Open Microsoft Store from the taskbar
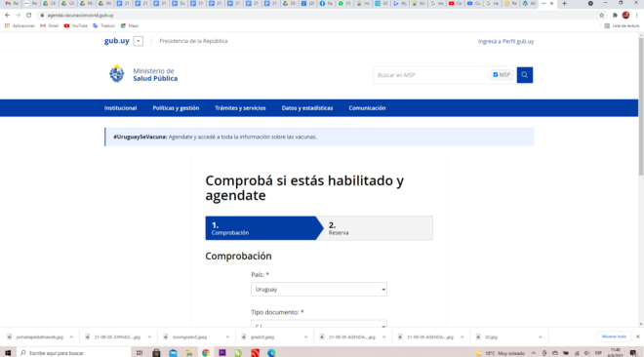The height and width of the screenshot is (357, 644). 156,353
